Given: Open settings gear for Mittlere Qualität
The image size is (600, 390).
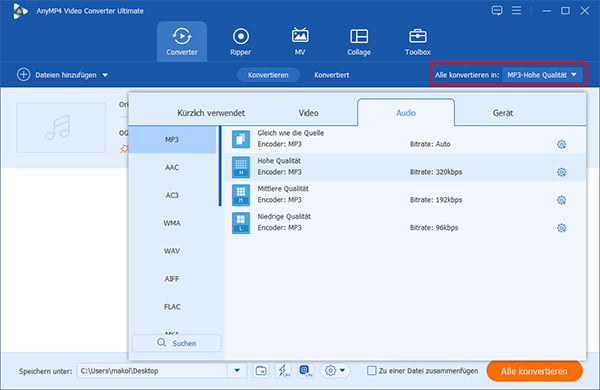Looking at the screenshot, I should (561, 200).
